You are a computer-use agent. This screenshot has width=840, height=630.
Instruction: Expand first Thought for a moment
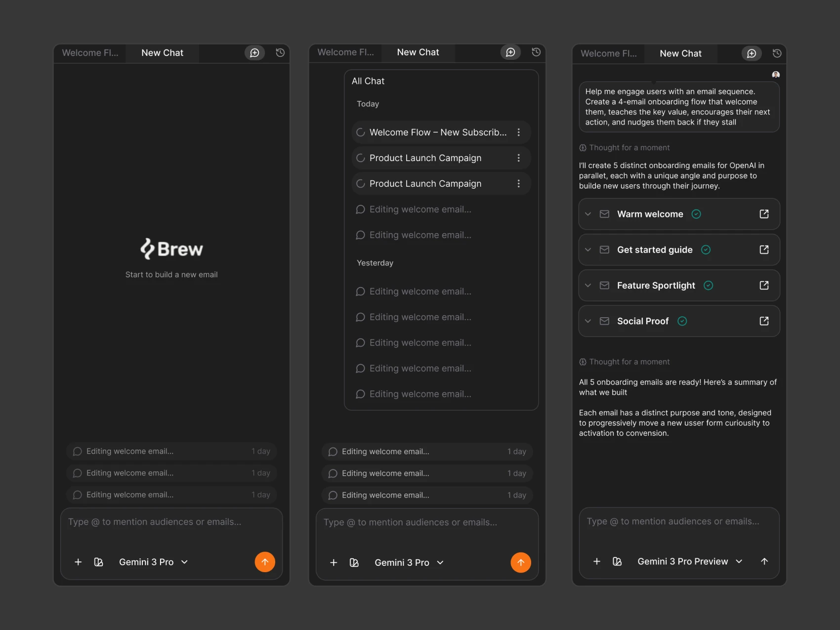point(625,148)
